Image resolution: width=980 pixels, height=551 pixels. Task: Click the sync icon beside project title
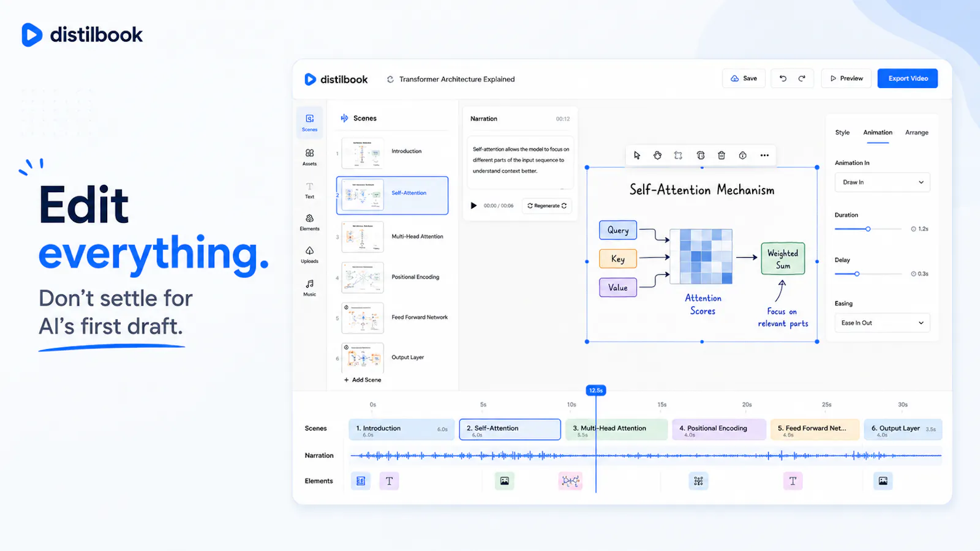[390, 79]
